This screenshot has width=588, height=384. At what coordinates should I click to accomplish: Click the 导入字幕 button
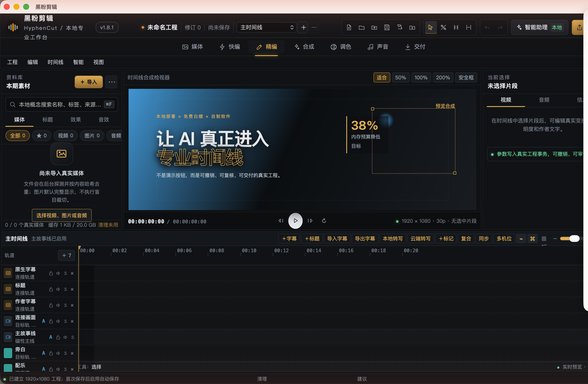337,239
